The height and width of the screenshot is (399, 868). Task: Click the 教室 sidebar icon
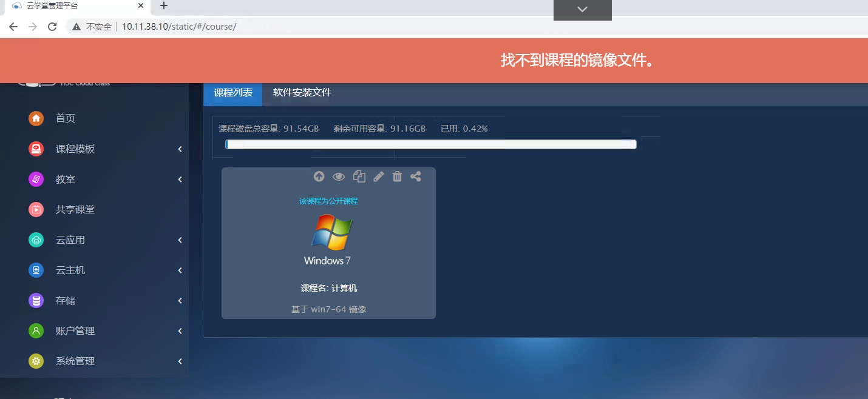pos(36,179)
